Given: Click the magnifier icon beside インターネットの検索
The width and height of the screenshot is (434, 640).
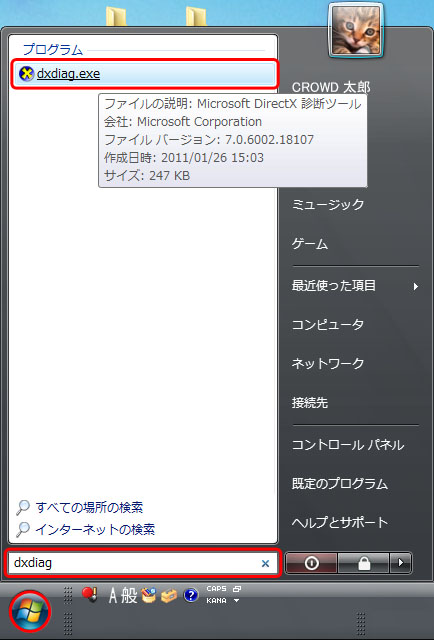Looking at the screenshot, I should tap(23, 529).
